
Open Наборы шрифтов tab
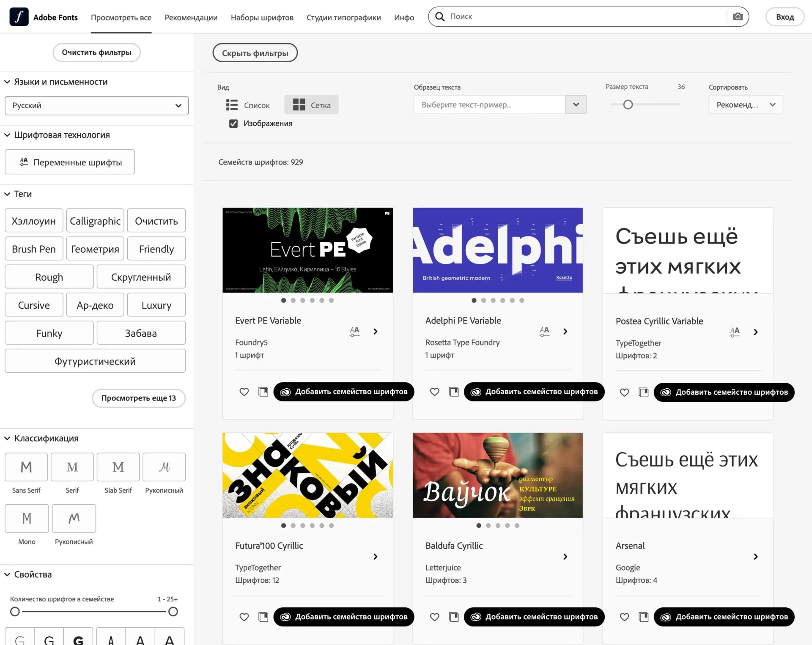point(262,17)
